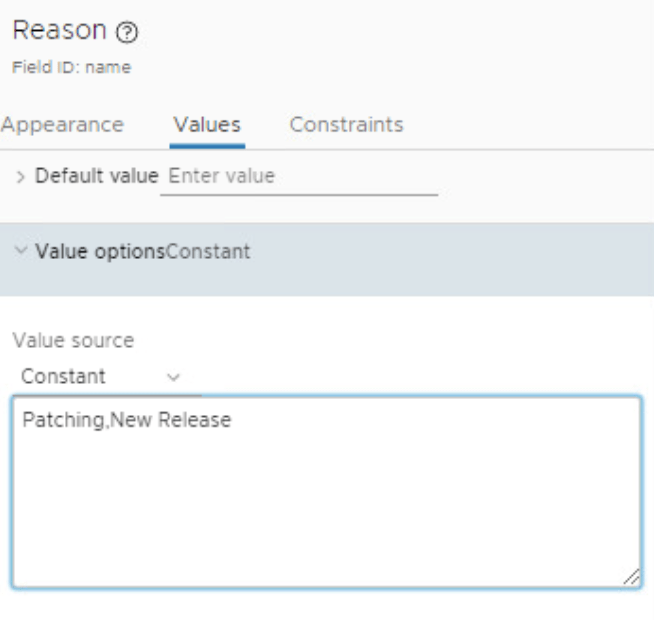This screenshot has width=654, height=620.
Task: Switch to the Appearance tab
Action: [62, 125]
